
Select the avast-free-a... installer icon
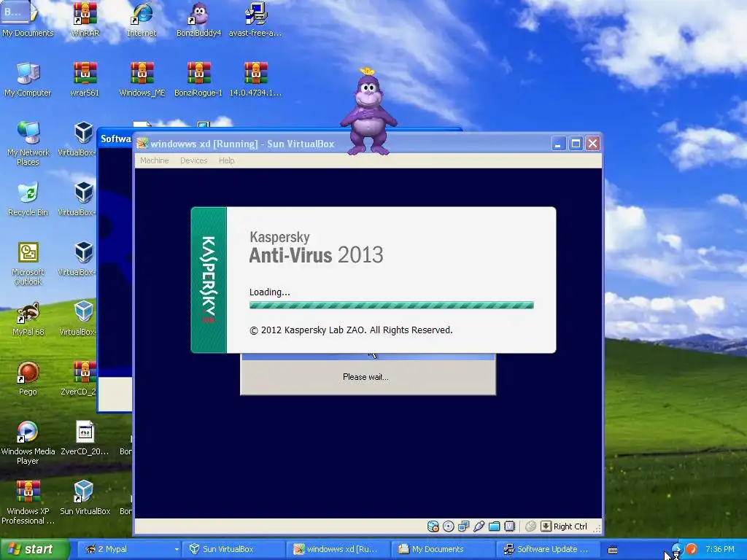(255, 19)
